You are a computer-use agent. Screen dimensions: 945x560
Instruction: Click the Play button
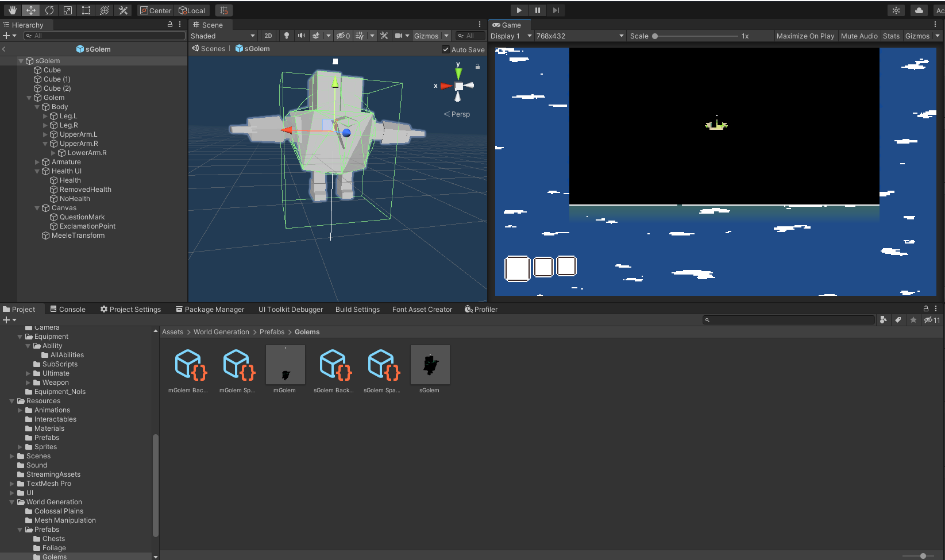(x=519, y=10)
